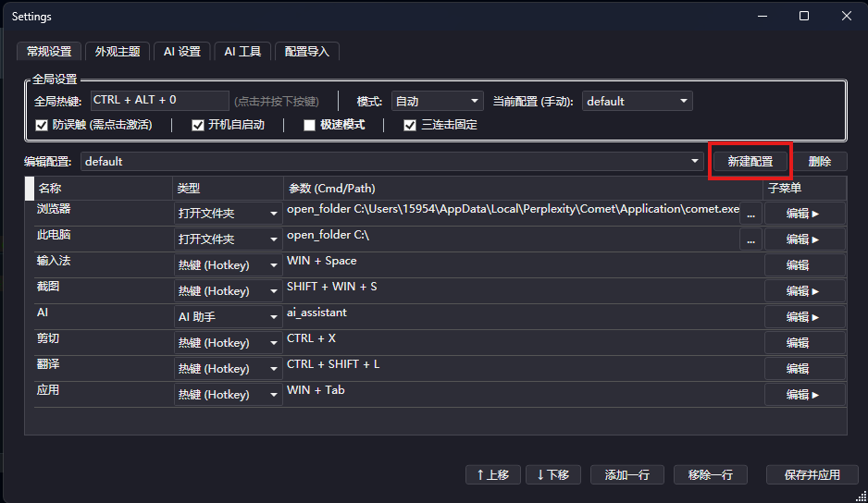
Task: Toggle the 三连击固定 checkbox
Action: (x=410, y=125)
